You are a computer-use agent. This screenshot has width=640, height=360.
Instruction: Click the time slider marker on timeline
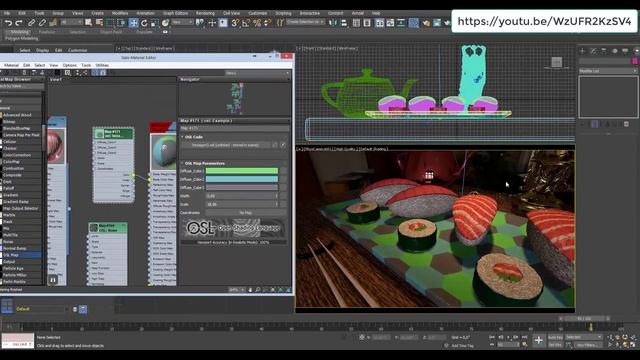590,327
